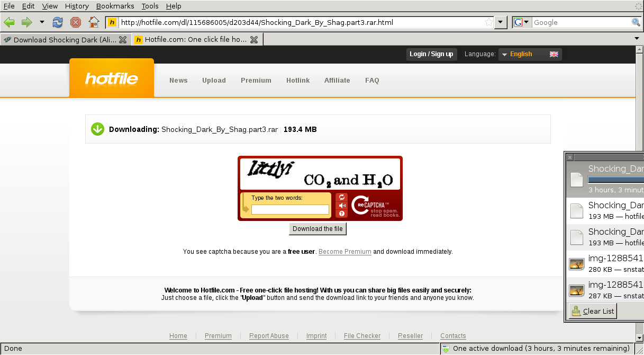Open the recent pages history dropdown arrow
This screenshot has width=644, height=355.
pos(42,22)
